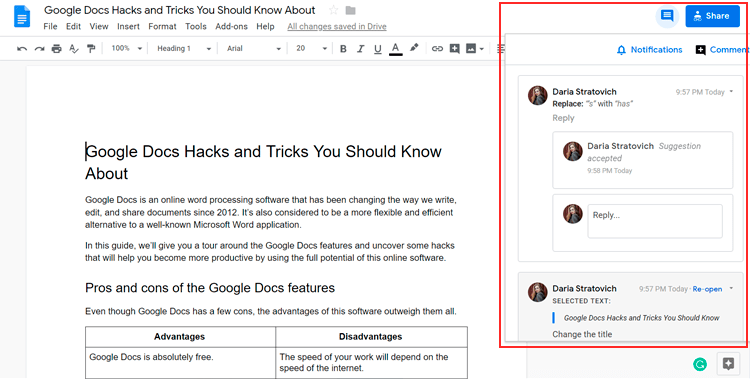Open the Help menu
Viewport: 750px width, 379px height.
[265, 26]
